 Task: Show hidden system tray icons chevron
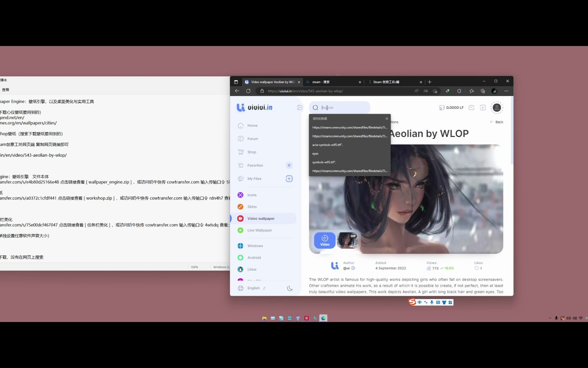point(550,318)
